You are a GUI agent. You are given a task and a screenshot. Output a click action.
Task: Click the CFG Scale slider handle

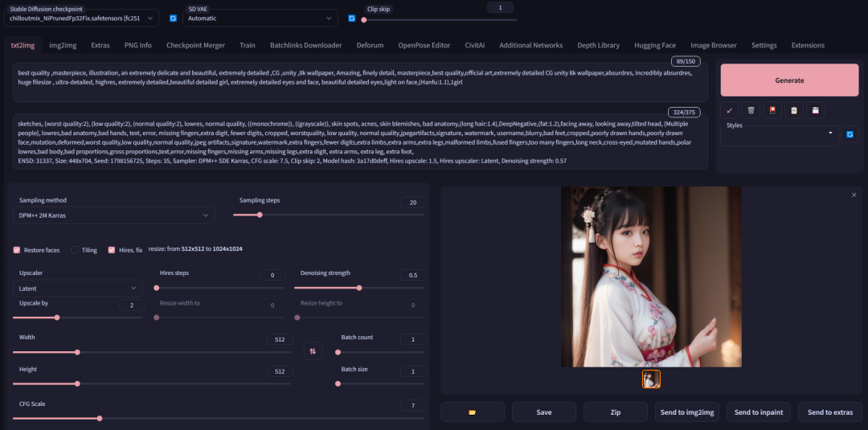(x=100, y=418)
